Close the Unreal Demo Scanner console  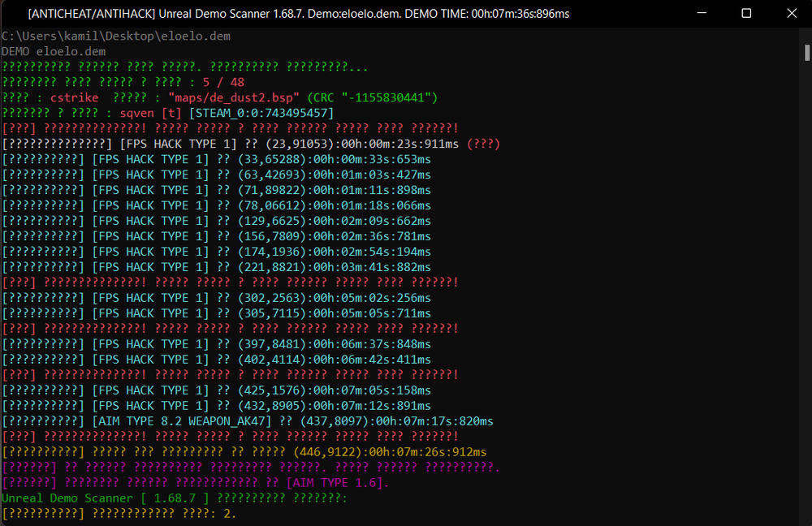point(791,14)
